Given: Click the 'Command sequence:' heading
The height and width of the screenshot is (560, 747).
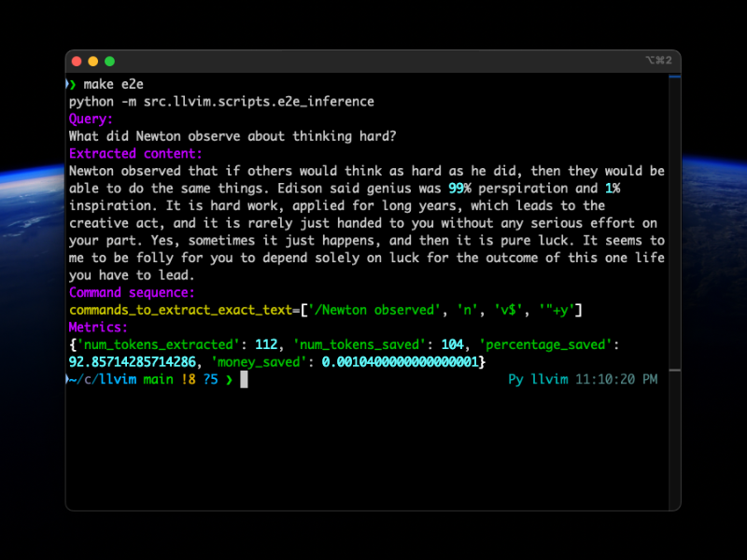Looking at the screenshot, I should tap(132, 292).
